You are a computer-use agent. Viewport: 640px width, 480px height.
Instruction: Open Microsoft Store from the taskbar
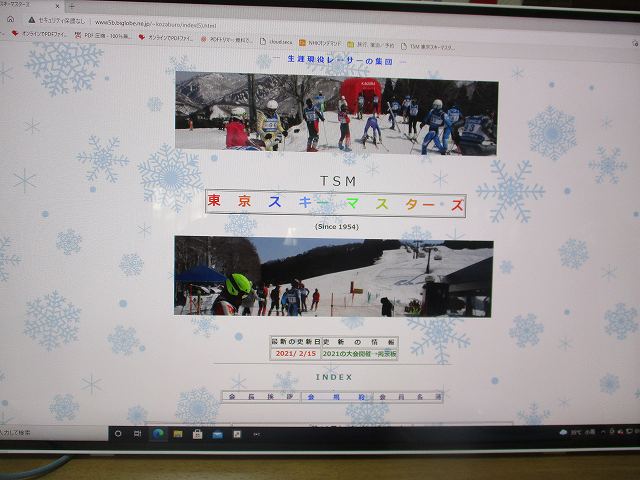198,433
